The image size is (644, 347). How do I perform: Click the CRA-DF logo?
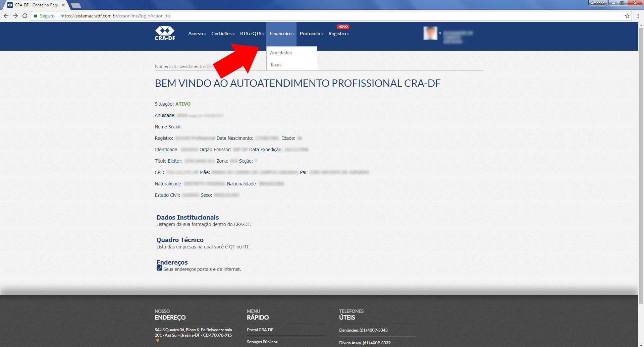165,34
